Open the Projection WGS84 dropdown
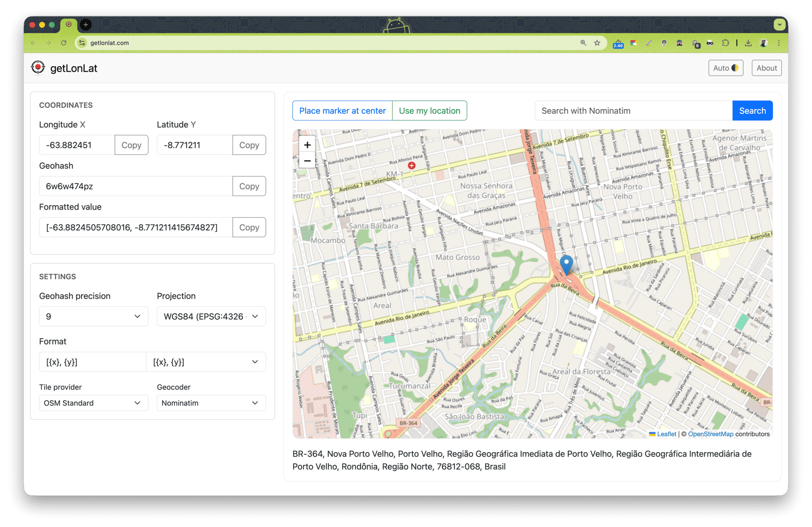The width and height of the screenshot is (812, 527). point(211,317)
